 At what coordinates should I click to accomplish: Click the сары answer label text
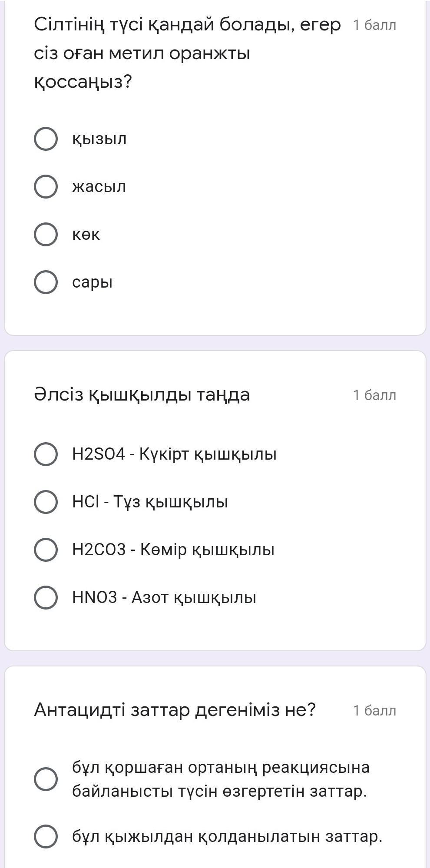[93, 282]
